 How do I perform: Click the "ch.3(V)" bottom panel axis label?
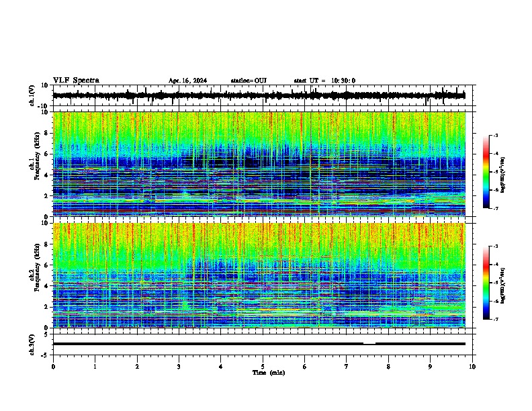point(32,345)
